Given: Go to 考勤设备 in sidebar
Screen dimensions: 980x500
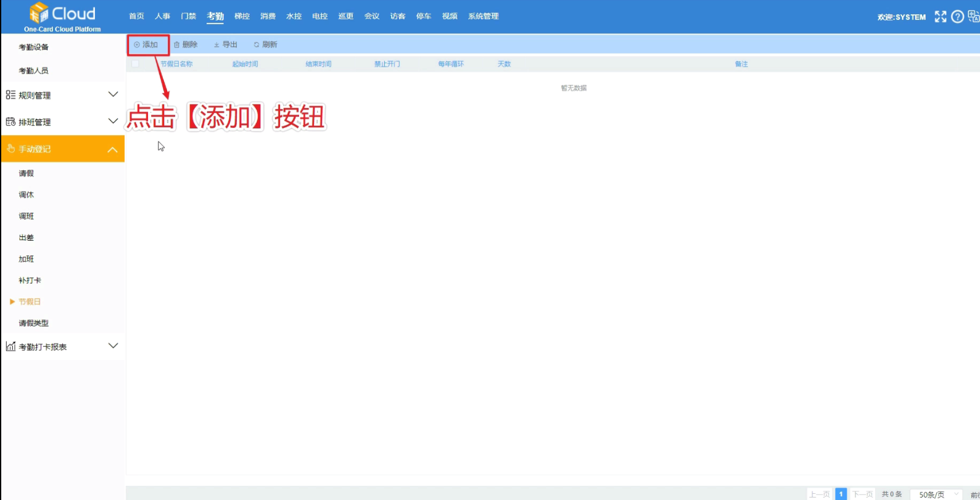Looking at the screenshot, I should [33, 47].
